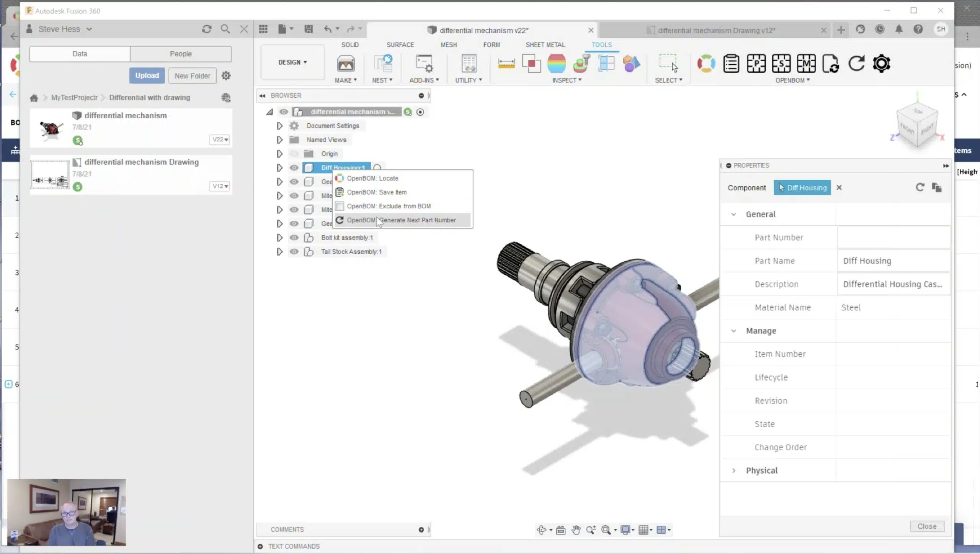
Task: Choose OpenBOM: Locate from context menu
Action: click(x=403, y=178)
